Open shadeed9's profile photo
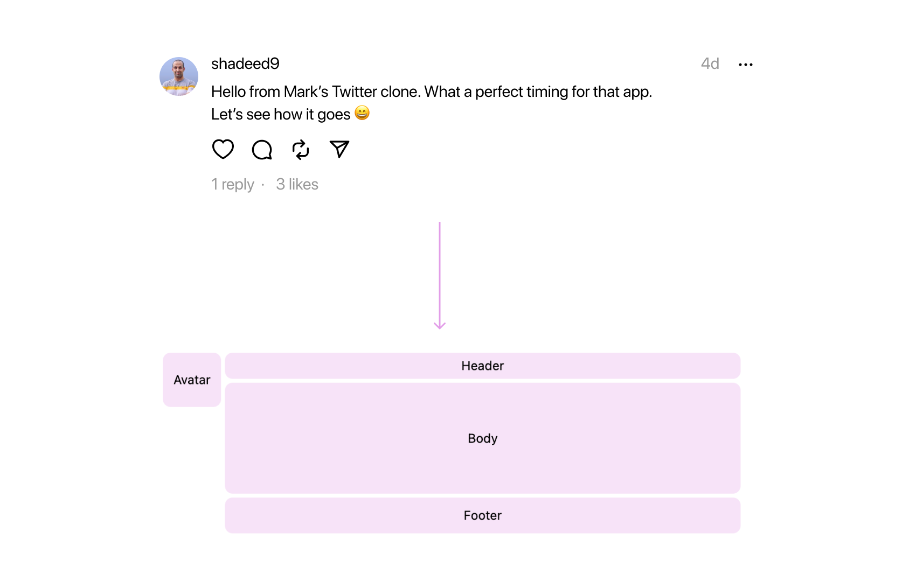Screen dimensions: 916x588 tap(179, 76)
